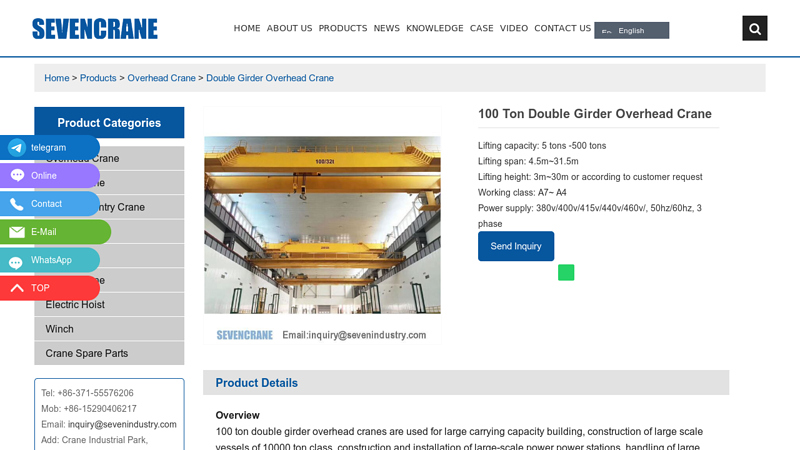
Task: Click Double Girder Overhead Crane breadcrumb
Action: [x=270, y=78]
